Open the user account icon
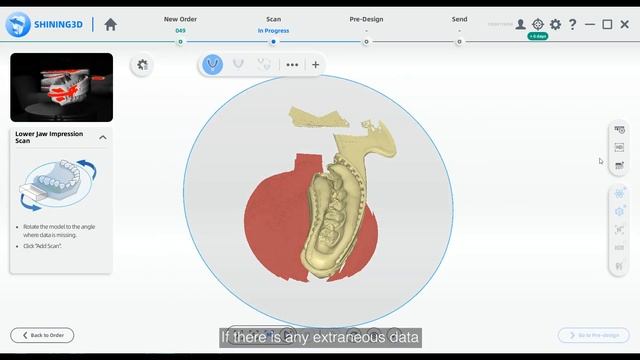Screen dimensions: 640x360 (x=520, y=24)
